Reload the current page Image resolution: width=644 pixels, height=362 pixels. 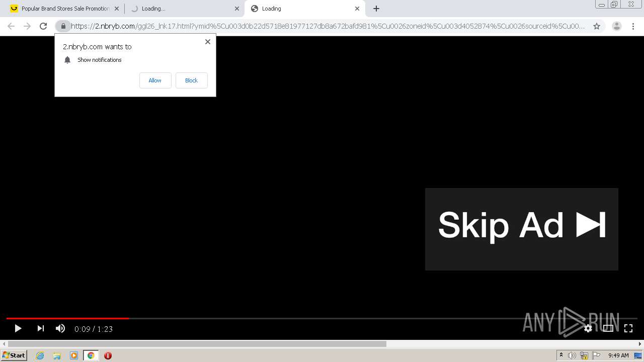point(43,26)
